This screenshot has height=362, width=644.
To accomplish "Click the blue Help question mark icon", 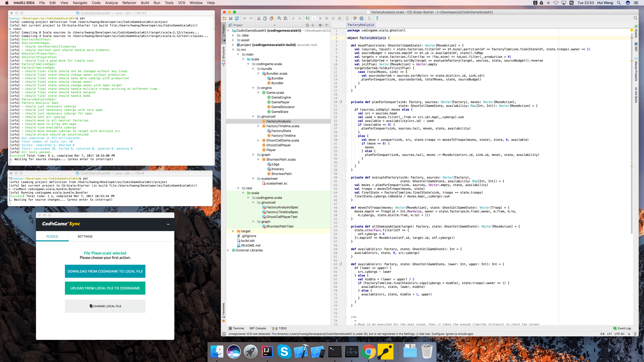I will [x=377, y=18].
